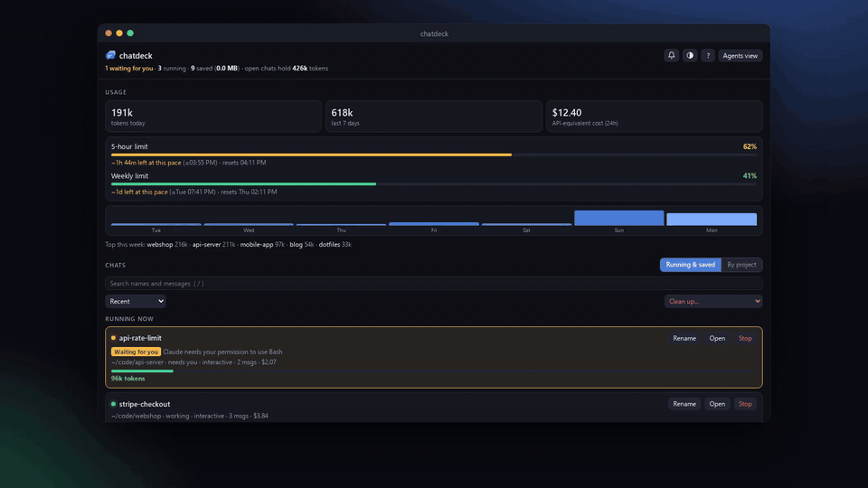Open notifications bell icon
The image size is (868, 488).
pyautogui.click(x=671, y=55)
